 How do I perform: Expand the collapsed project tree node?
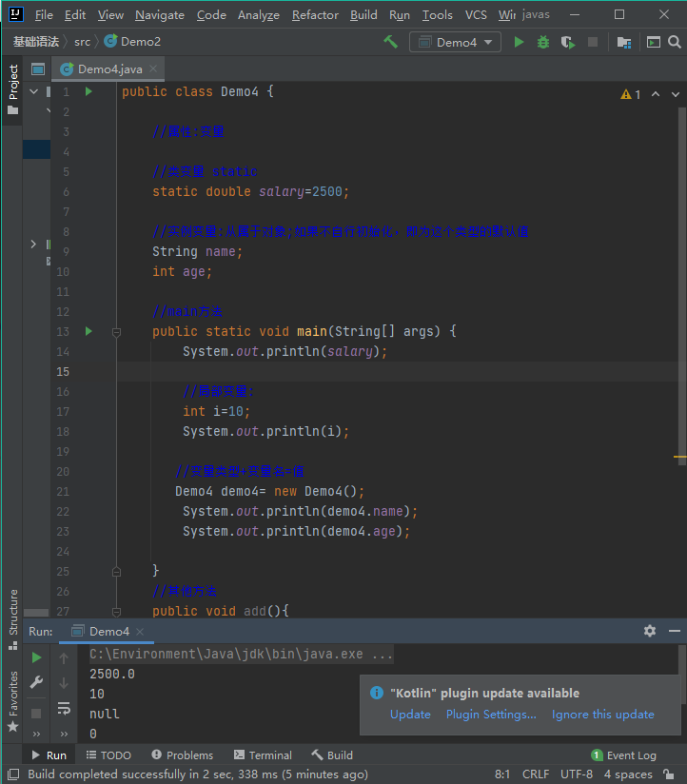click(34, 245)
